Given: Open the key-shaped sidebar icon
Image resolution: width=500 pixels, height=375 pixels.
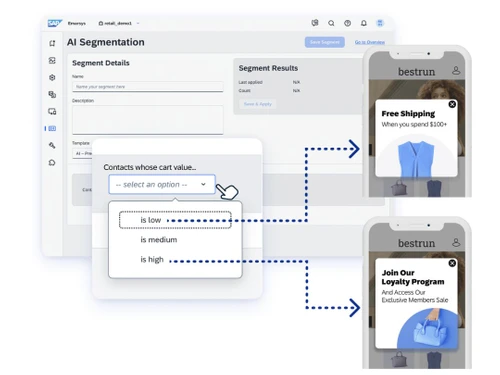Looking at the screenshot, I should click(x=52, y=145).
